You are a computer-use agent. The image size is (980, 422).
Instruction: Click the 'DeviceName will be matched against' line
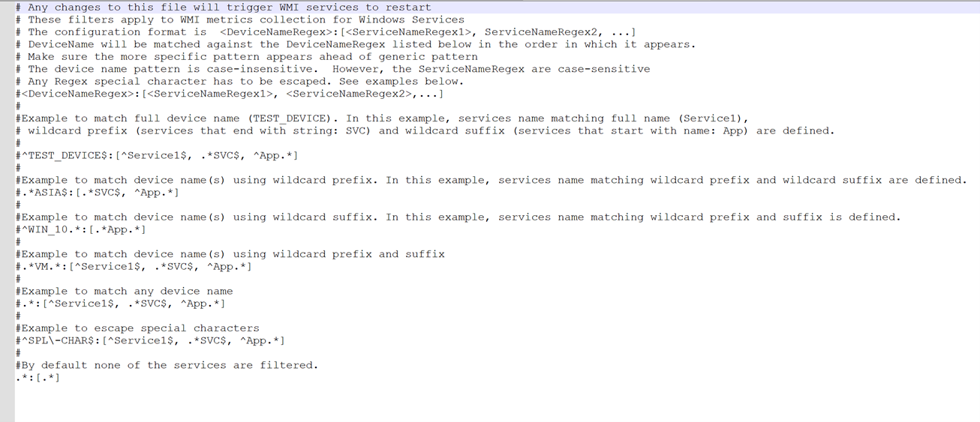[x=353, y=44]
